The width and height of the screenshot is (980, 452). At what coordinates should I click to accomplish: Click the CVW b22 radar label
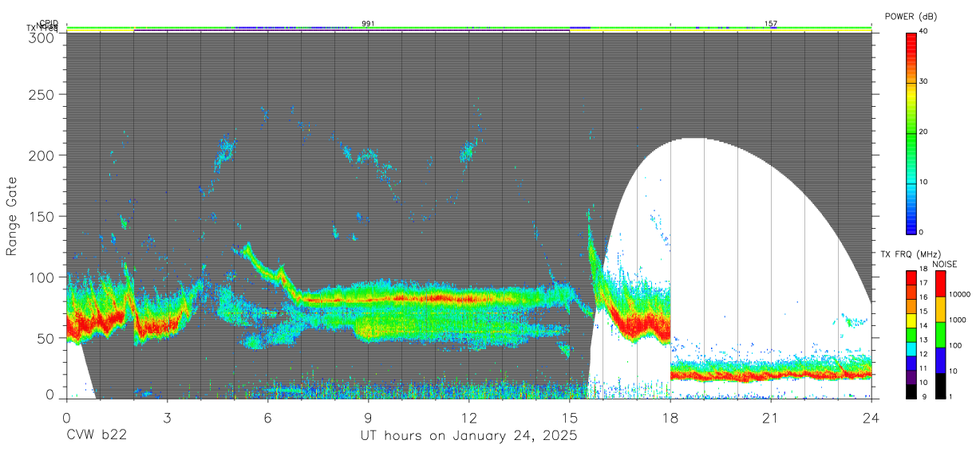pos(96,436)
